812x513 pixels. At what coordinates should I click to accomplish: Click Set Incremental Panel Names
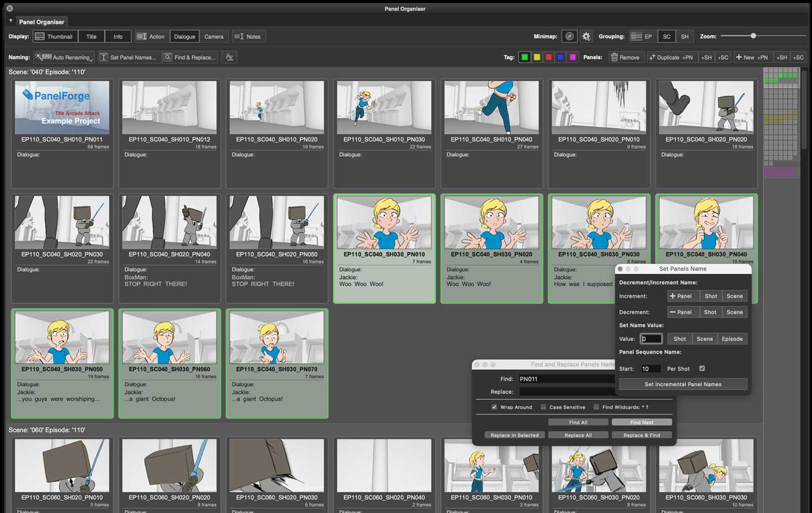[683, 384]
